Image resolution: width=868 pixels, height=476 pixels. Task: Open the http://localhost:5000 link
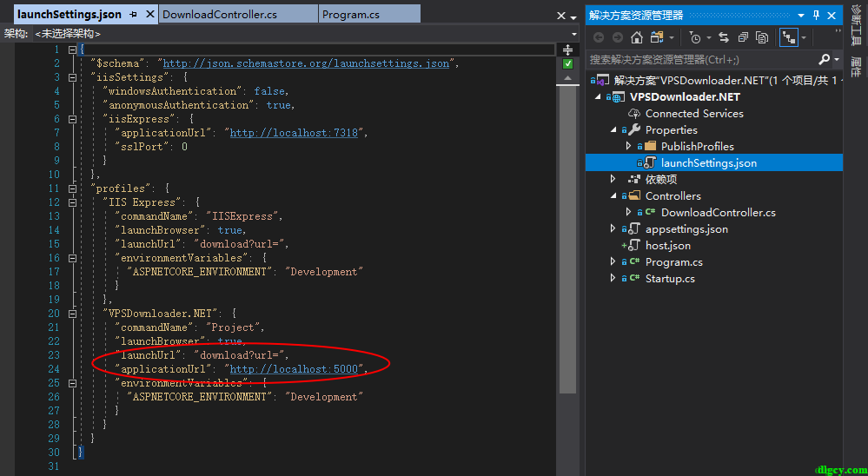294,369
